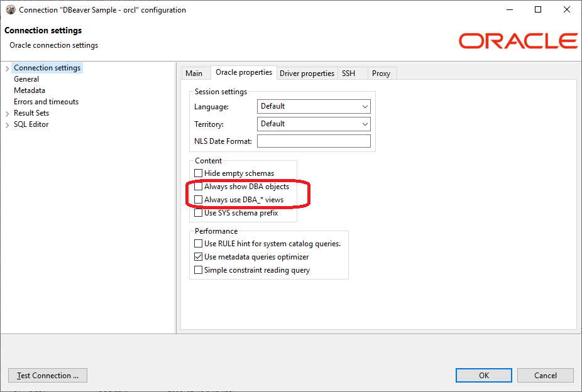Click the Test Connection button
The height and width of the screenshot is (392, 582).
(47, 375)
